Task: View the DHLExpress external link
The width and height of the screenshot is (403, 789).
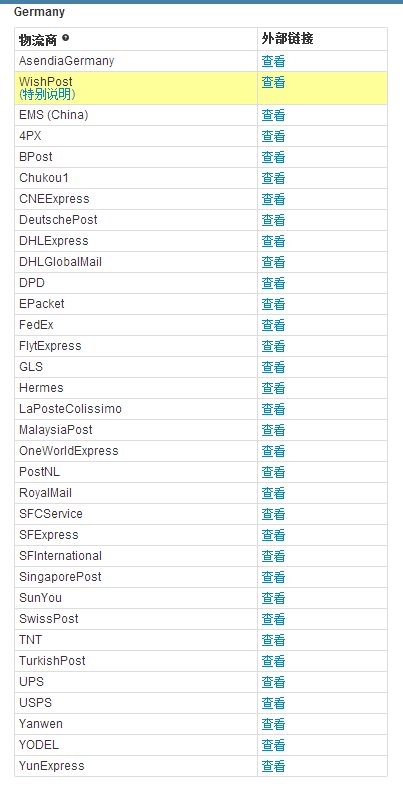Action: [273, 242]
